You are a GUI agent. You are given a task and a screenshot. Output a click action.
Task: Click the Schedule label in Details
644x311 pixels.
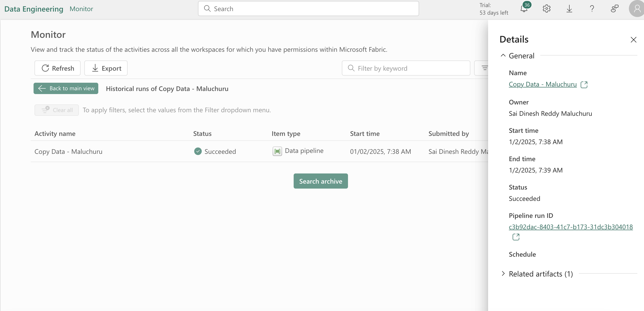coord(522,254)
